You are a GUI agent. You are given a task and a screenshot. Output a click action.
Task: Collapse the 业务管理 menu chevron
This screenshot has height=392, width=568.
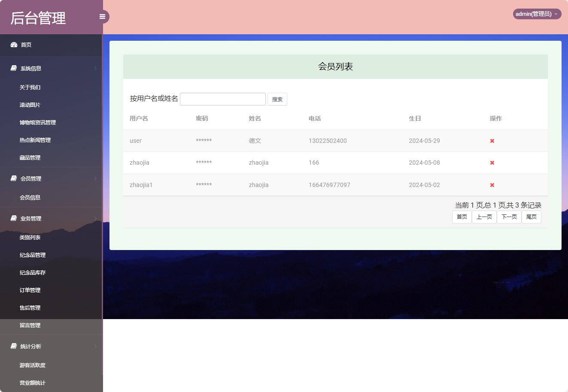(x=95, y=218)
